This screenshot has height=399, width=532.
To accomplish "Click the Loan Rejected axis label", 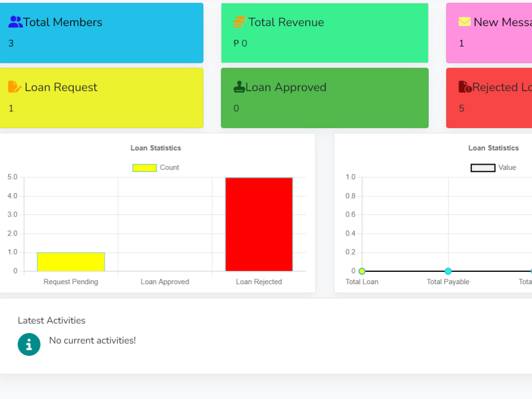I will tap(259, 281).
